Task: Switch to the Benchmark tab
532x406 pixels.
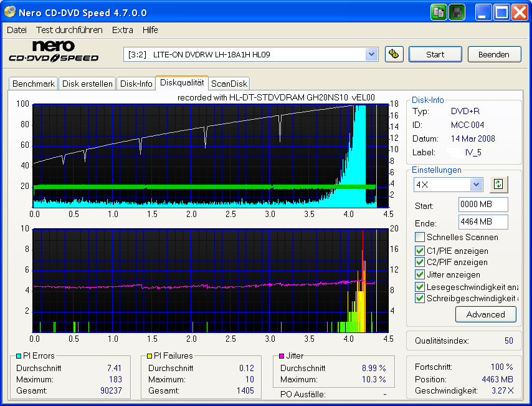Action: click(32, 83)
